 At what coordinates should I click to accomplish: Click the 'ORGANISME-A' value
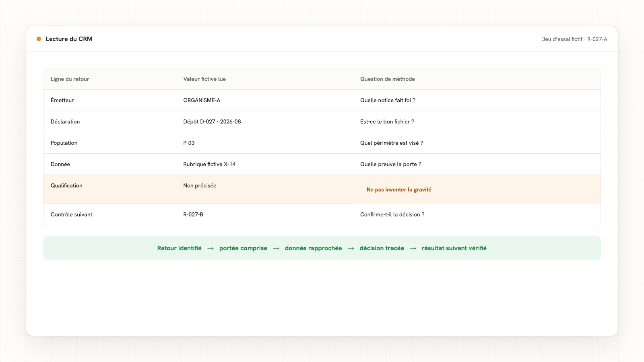(x=202, y=100)
